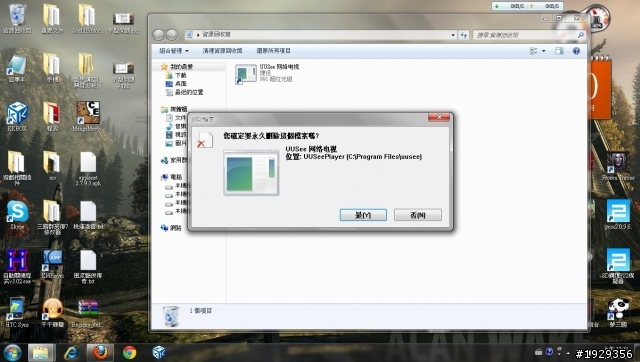Click the address bar showing 資源回收筒
The width and height of the screenshot is (640, 362).
[320, 35]
